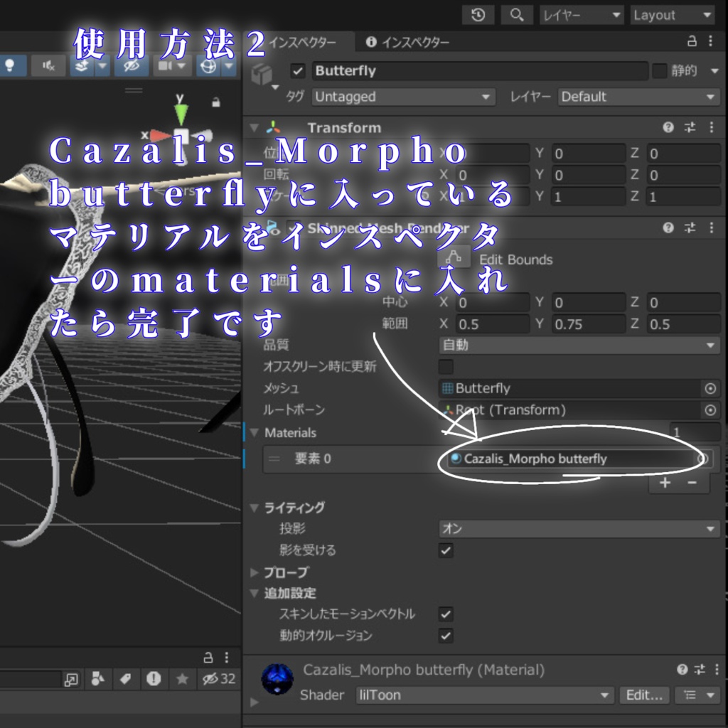Enable the 影を受ける checkbox
This screenshot has width=728, height=728.
(x=445, y=550)
